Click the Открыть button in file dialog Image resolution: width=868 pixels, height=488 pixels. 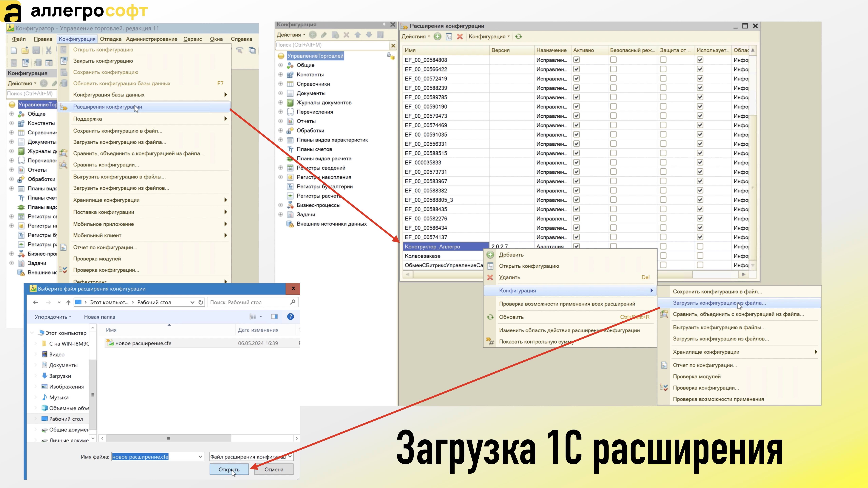(229, 470)
